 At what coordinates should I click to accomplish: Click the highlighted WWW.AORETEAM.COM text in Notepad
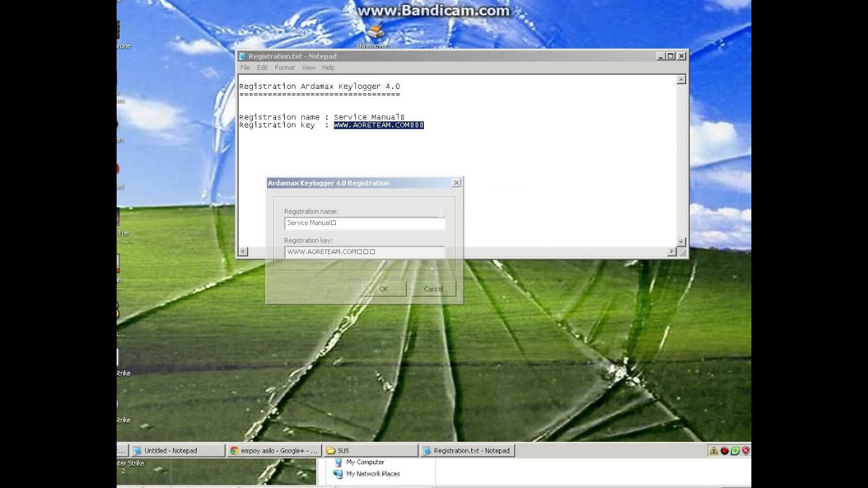pos(378,125)
